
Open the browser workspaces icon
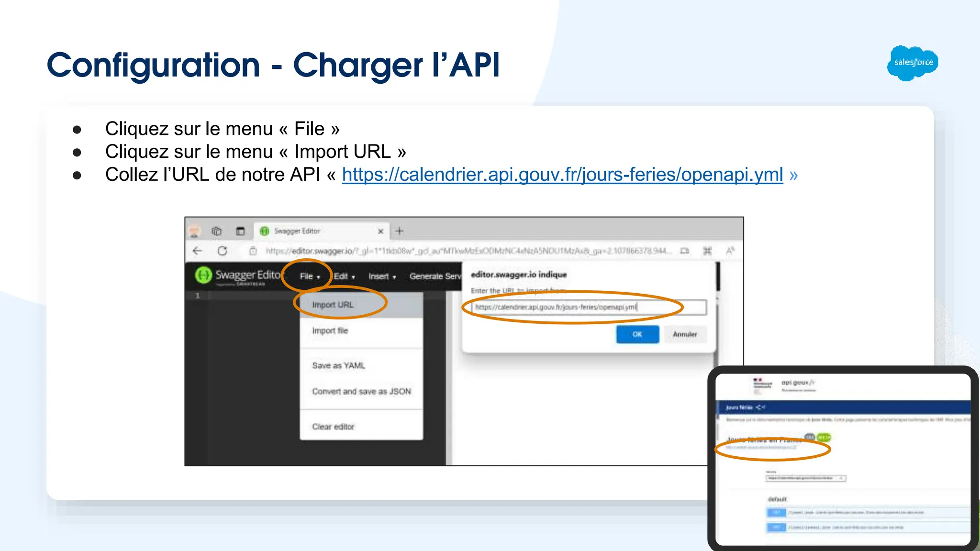tap(217, 231)
